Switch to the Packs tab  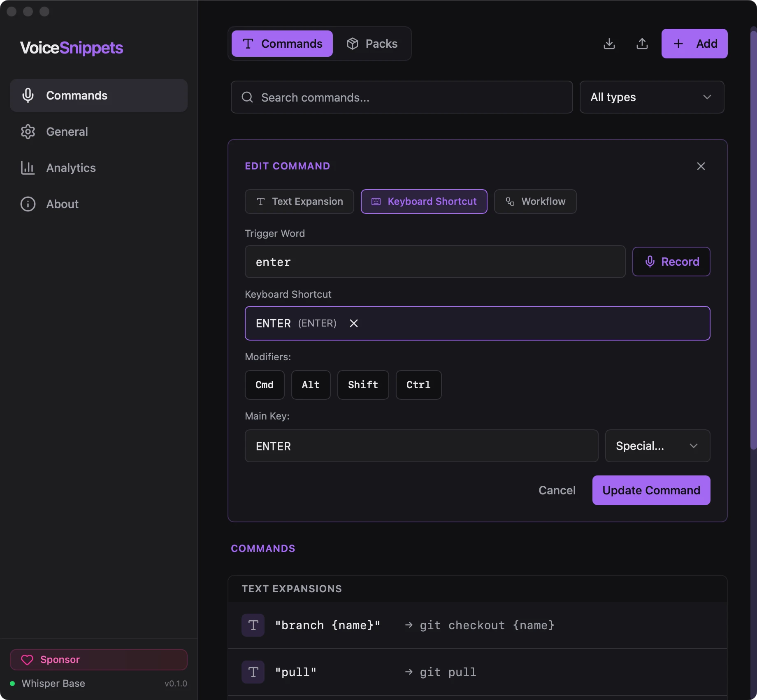click(372, 44)
